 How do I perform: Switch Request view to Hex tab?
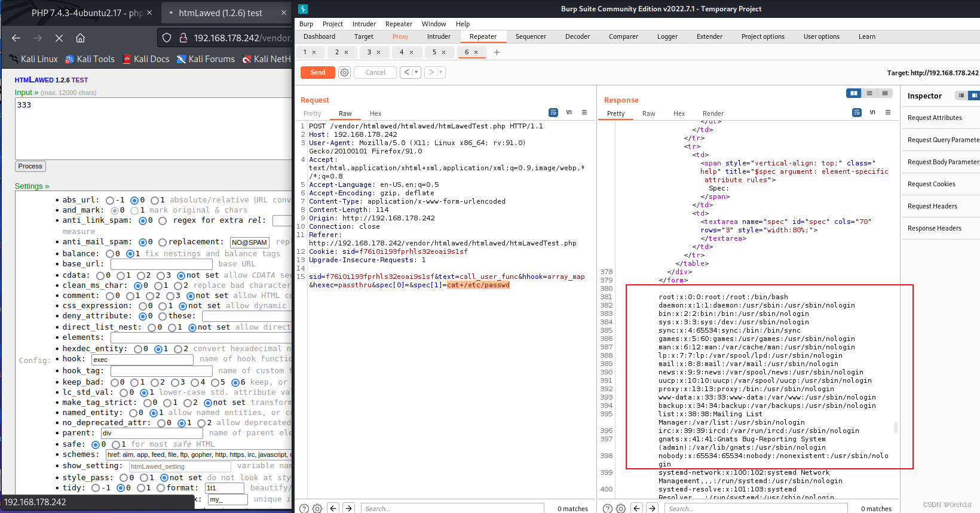pos(375,113)
